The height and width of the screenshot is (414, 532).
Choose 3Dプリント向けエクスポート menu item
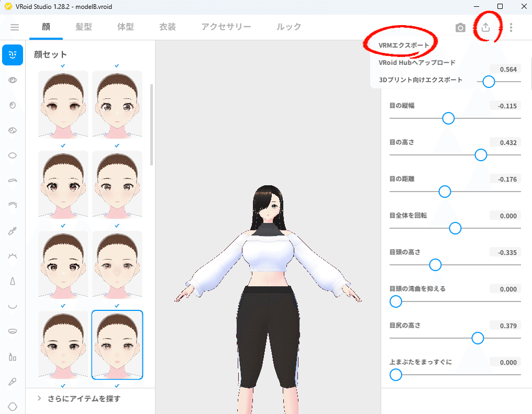[x=420, y=80]
